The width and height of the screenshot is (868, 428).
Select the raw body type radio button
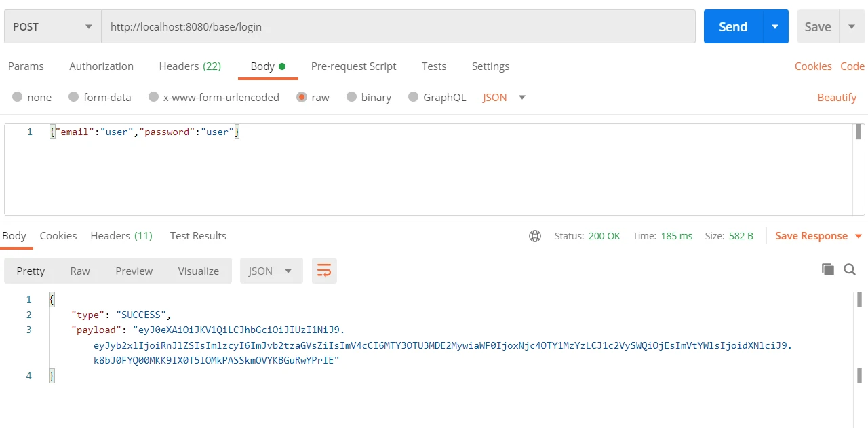point(302,97)
